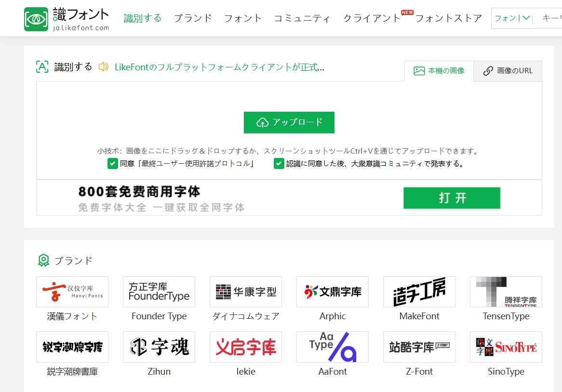
Task: Click the TensenType brand label
Action: [506, 316]
